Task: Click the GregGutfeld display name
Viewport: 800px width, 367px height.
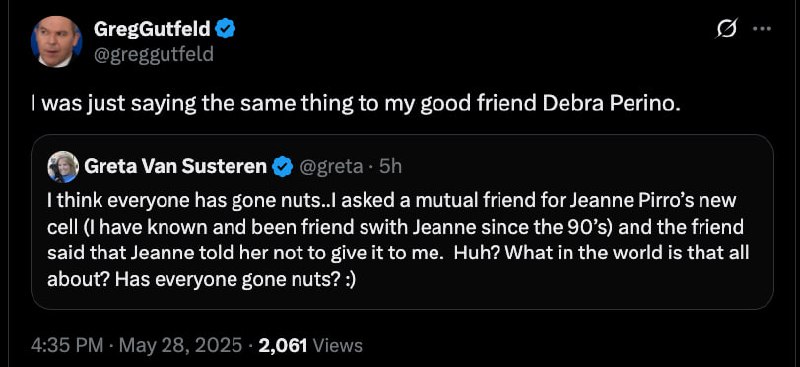Action: click(153, 30)
